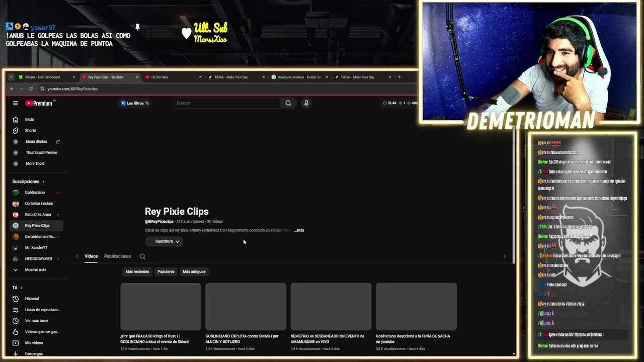The width and height of the screenshot is (644, 362).
Task: Select the Más antiguos filter chip
Action: pyautogui.click(x=194, y=271)
